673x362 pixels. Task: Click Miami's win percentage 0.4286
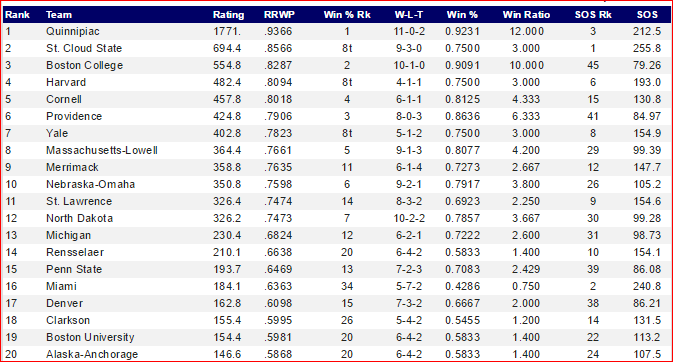462,286
